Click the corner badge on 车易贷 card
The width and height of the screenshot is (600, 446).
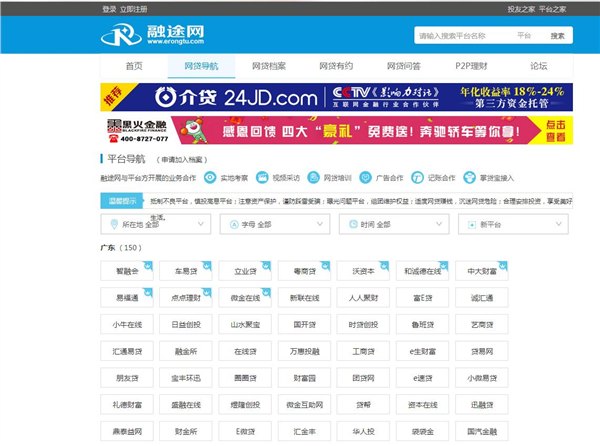(x=207, y=265)
